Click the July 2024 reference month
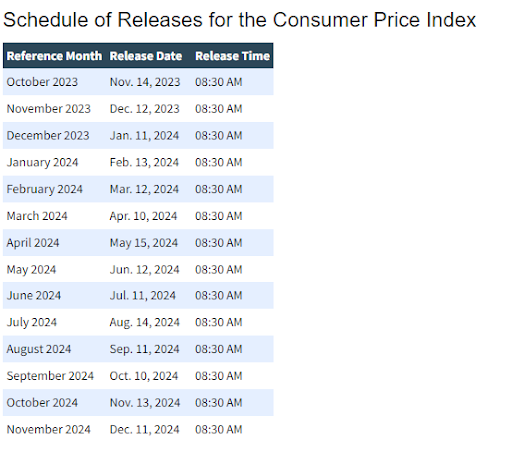This screenshot has height=452, width=512. click(x=32, y=322)
